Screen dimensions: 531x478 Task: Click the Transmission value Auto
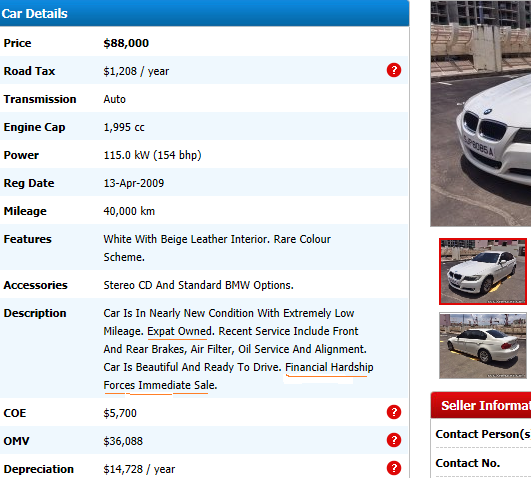(x=114, y=99)
